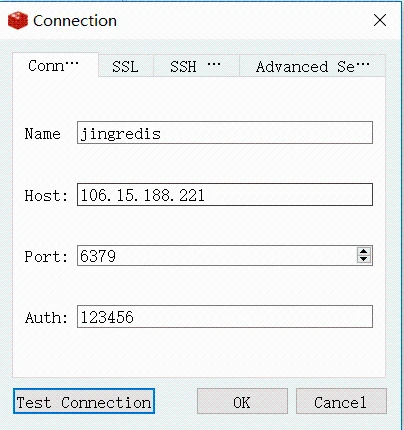Click the Connection window title text
404x430 pixels.
[75, 21]
